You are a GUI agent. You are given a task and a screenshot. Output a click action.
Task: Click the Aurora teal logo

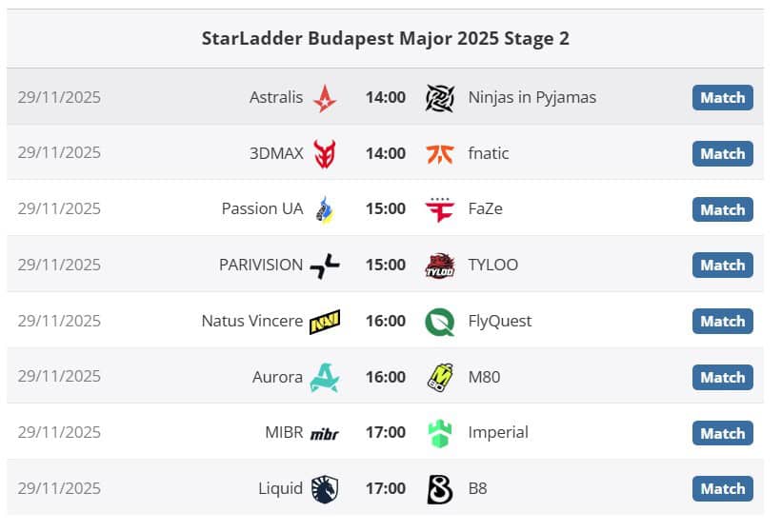coord(325,377)
